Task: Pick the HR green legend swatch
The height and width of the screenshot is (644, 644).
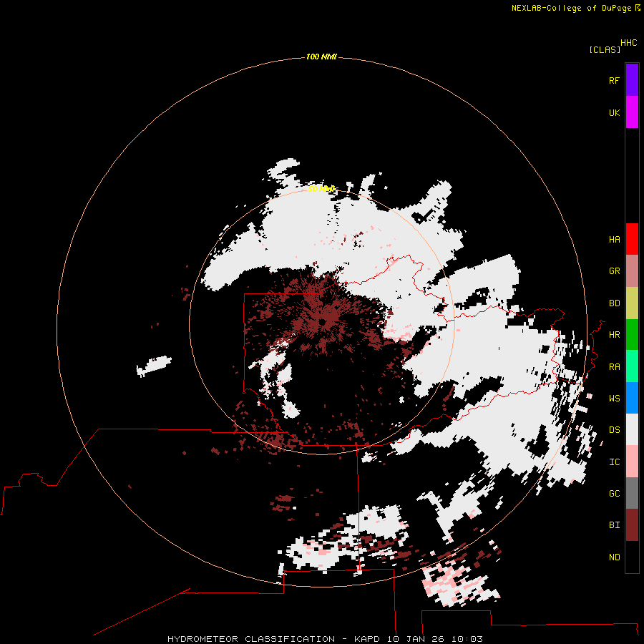Action: 632,334
